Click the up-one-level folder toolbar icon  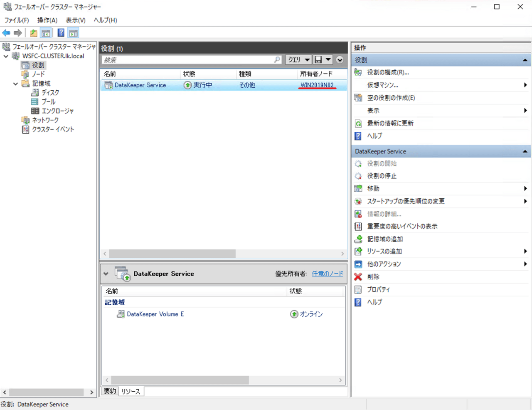pyautogui.click(x=34, y=33)
